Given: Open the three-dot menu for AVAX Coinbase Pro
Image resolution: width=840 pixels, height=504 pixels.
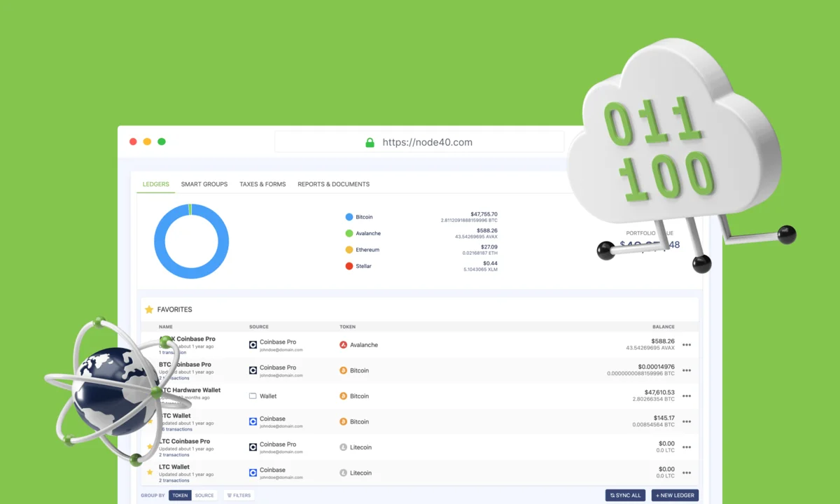Looking at the screenshot, I should [687, 345].
